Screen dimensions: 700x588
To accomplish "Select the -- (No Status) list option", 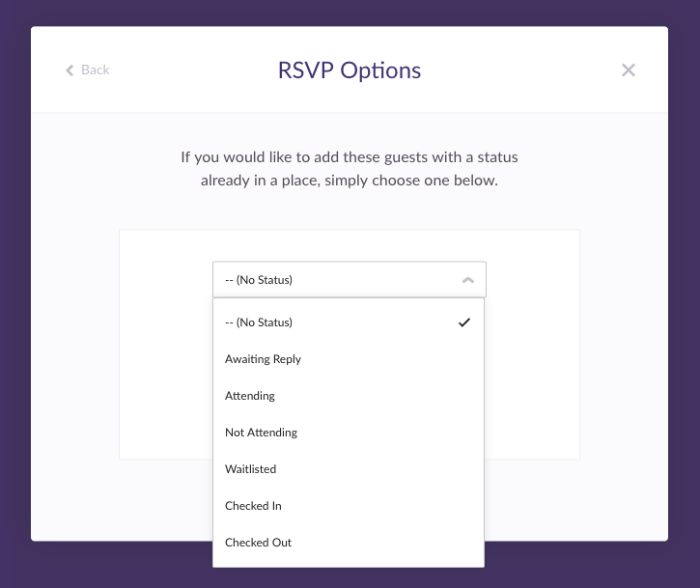I will pyautogui.click(x=349, y=322).
